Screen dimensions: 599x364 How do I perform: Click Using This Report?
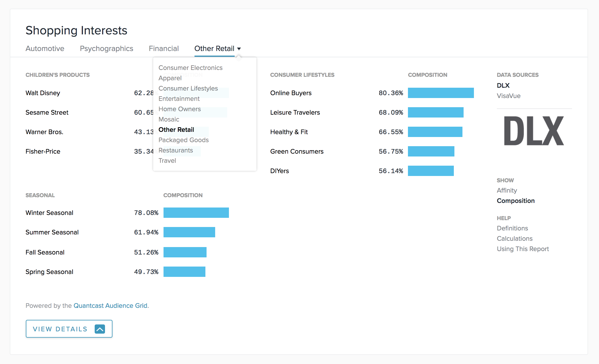523,249
